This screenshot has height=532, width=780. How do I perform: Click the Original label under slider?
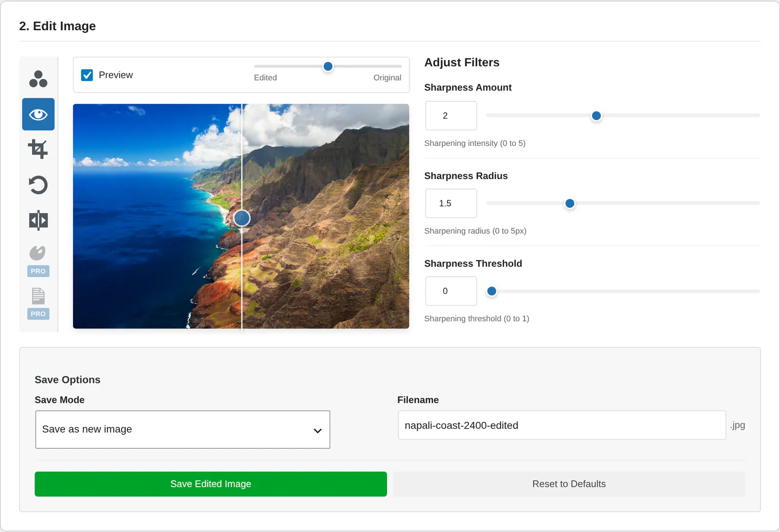pos(387,77)
